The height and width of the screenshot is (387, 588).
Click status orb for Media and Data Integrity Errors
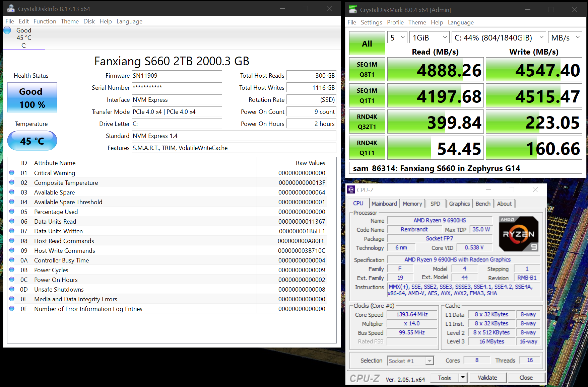coord(12,299)
